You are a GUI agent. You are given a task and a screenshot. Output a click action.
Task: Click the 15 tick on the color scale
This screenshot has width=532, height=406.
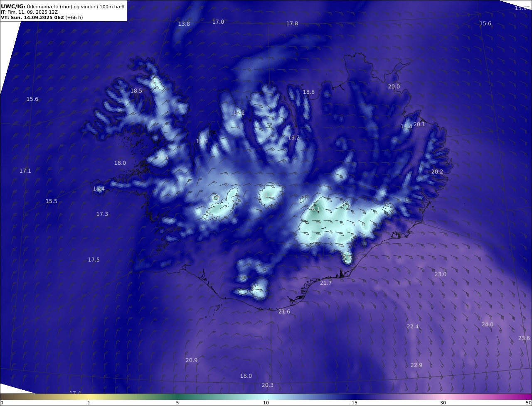(355, 403)
